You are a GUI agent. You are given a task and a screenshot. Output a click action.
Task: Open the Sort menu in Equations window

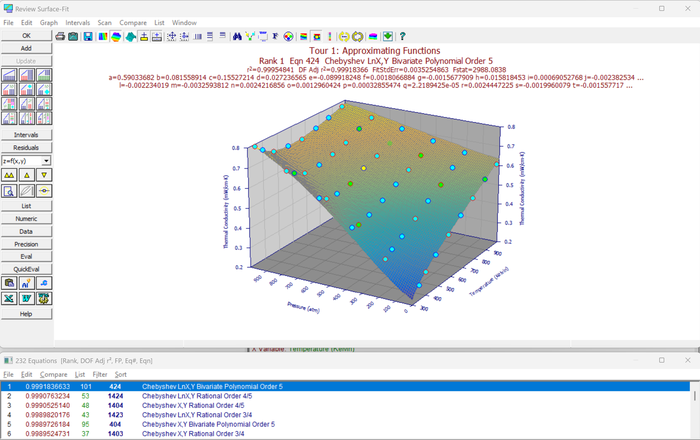(x=121, y=374)
